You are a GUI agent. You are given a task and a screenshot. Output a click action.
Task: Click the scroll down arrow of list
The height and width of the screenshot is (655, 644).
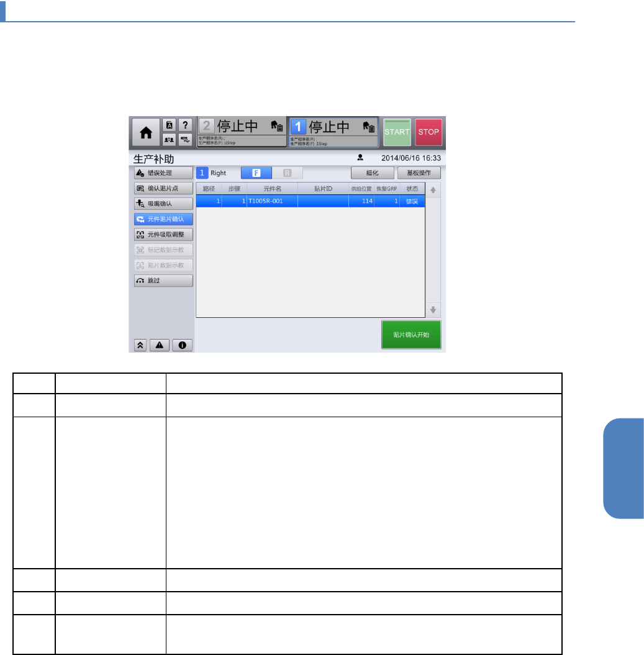pos(433,310)
